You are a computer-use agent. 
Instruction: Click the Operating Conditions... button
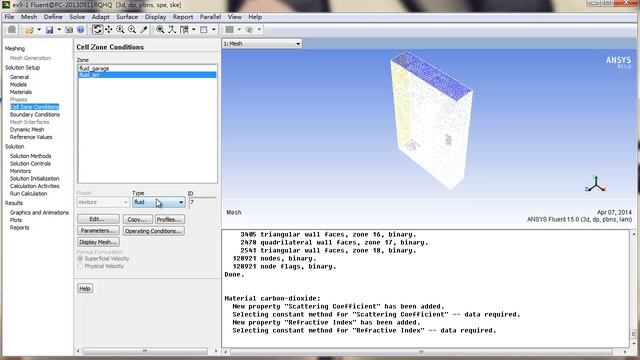tap(153, 231)
